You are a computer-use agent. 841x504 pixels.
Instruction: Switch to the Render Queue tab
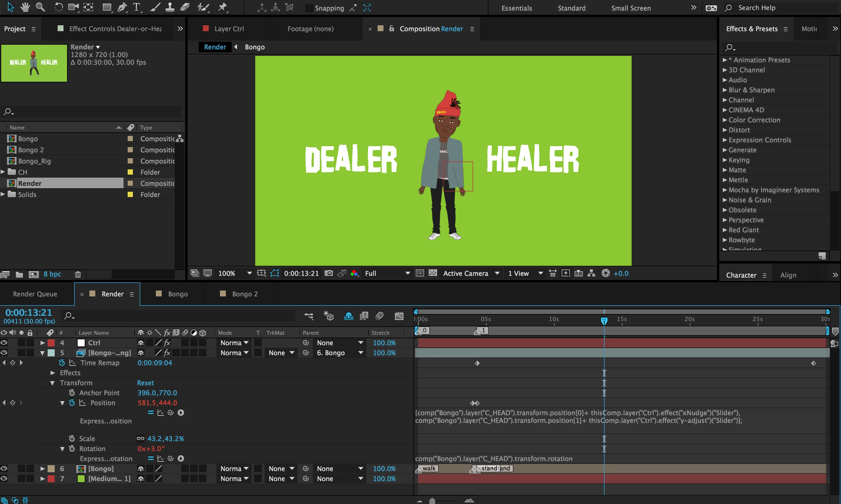[x=35, y=294]
